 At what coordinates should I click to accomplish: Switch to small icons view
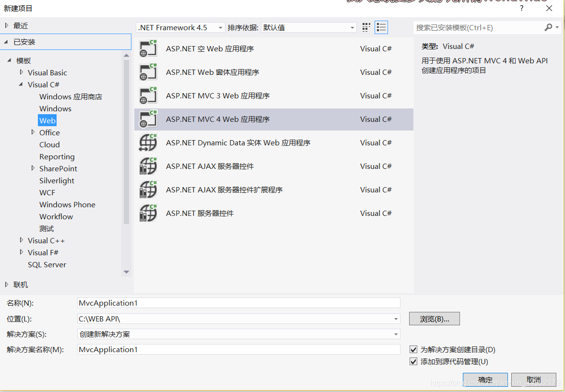pos(366,27)
